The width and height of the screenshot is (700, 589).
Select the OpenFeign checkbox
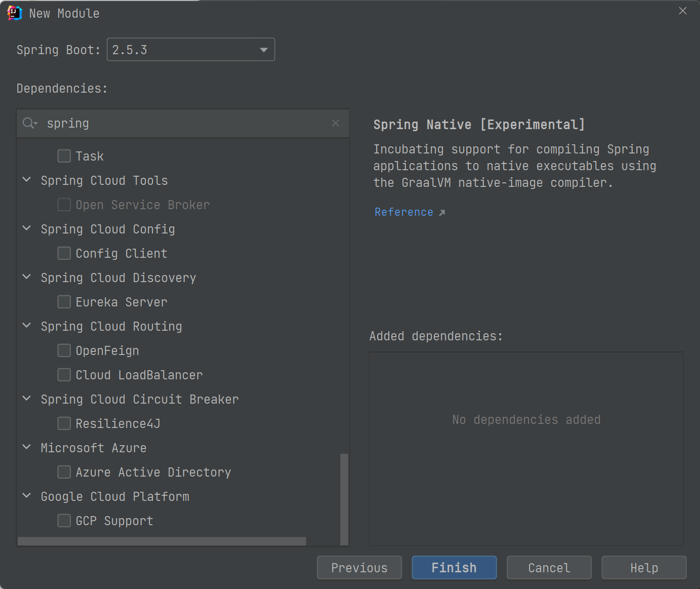click(x=64, y=350)
